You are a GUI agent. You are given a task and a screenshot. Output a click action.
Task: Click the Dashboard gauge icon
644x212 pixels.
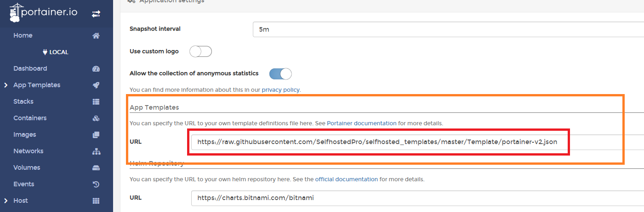(96, 68)
